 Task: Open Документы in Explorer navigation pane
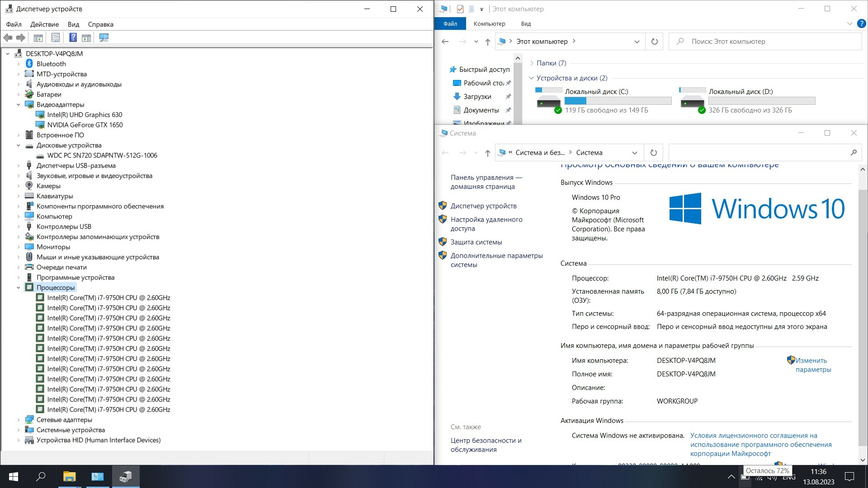[x=481, y=110]
